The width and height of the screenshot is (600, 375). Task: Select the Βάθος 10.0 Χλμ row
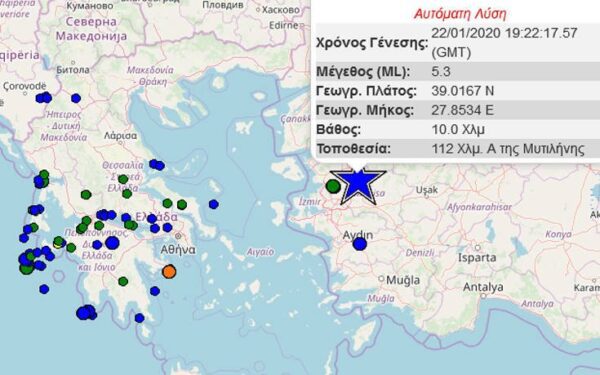(458, 129)
